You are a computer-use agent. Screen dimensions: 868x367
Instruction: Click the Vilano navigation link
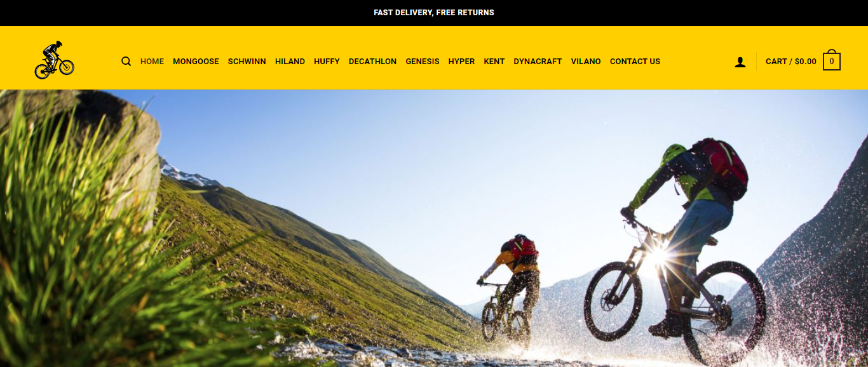coord(586,62)
